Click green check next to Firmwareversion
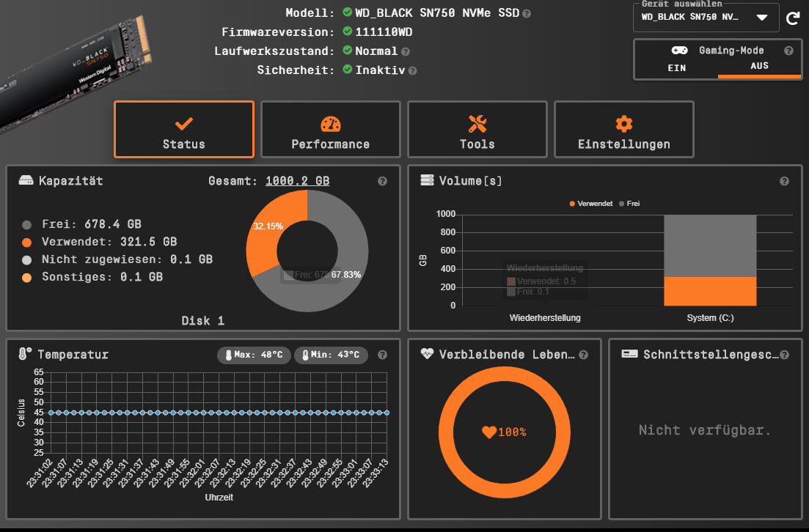Image resolution: width=809 pixels, height=532 pixels. point(347,31)
